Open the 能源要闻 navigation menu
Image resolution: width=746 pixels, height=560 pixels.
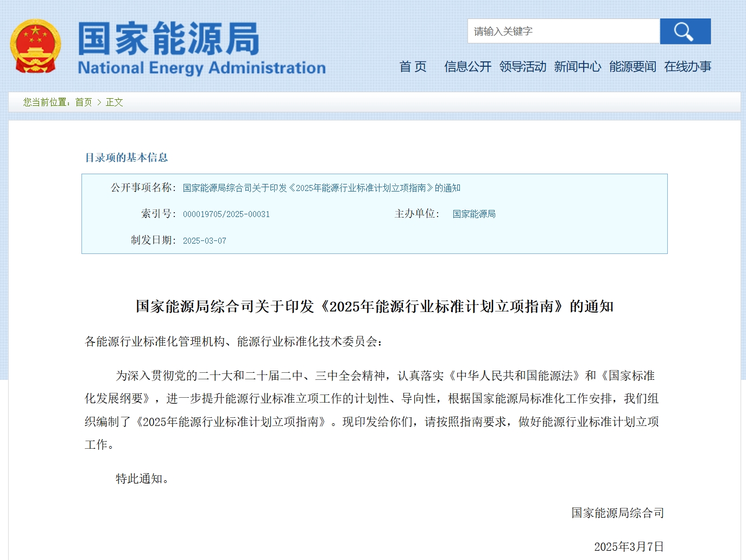coord(633,66)
